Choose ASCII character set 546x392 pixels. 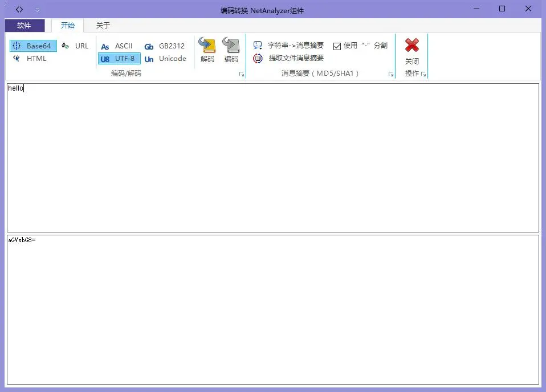[117, 46]
